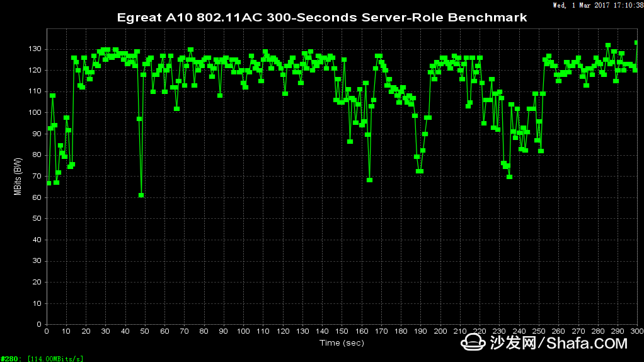Select the 50 tick on the MBits axis
The image size is (644, 362).
pyautogui.click(x=37, y=219)
